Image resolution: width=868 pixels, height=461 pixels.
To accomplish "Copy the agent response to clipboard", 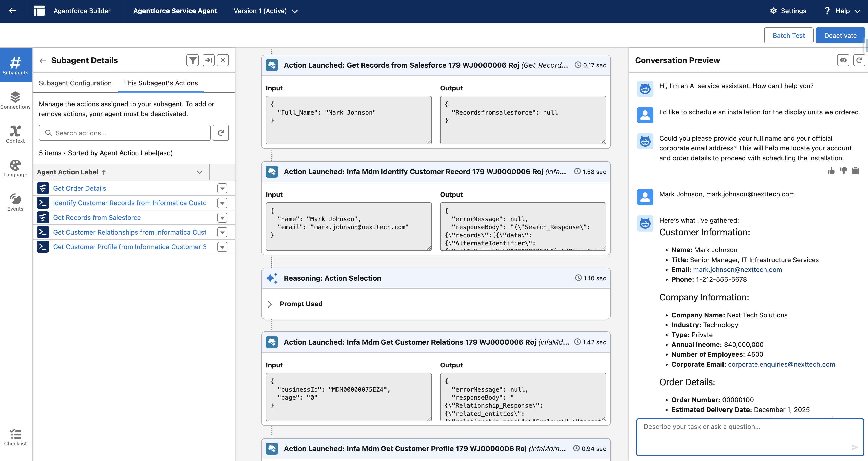I will pos(855,171).
